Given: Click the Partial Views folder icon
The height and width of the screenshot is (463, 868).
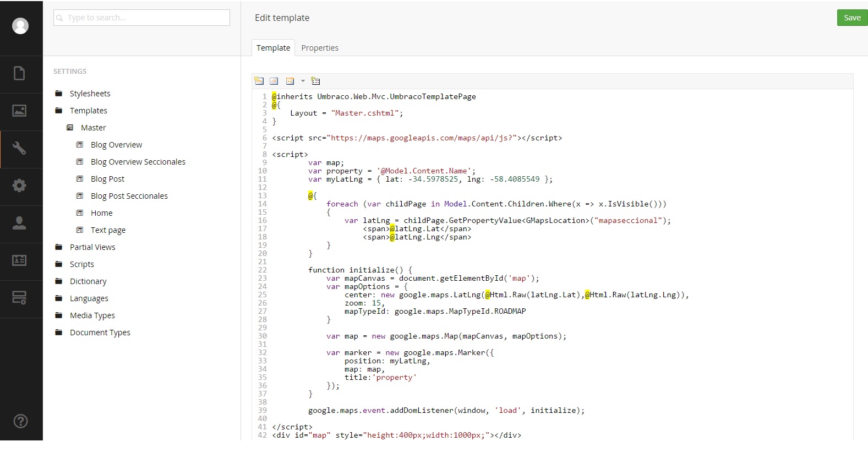Looking at the screenshot, I should (x=59, y=247).
